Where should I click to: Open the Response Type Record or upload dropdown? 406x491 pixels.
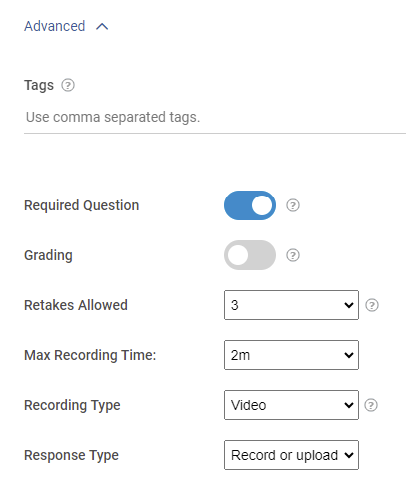(291, 455)
